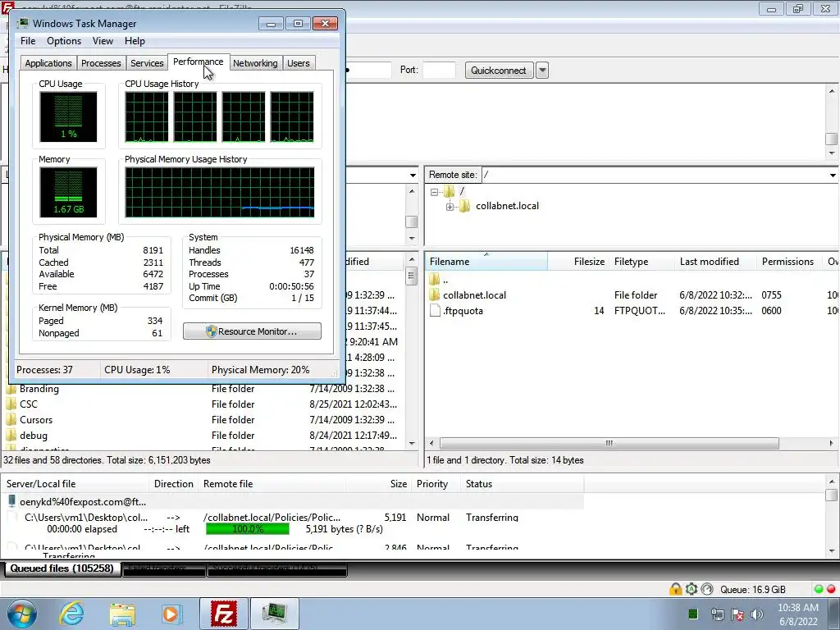Expand the collabnet.local tree node
The image size is (840, 630).
pyautogui.click(x=450, y=207)
